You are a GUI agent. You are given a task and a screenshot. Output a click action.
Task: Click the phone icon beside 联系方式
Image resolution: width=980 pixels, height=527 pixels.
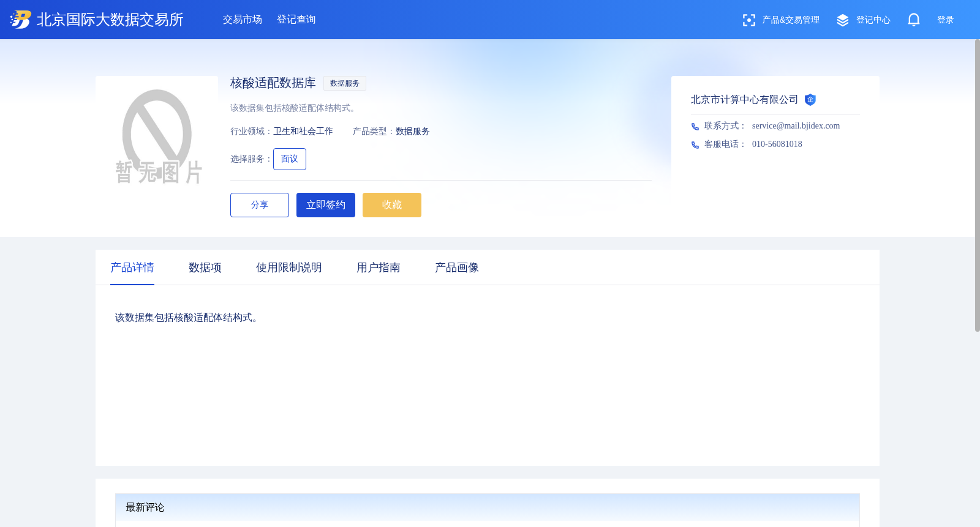695,127
